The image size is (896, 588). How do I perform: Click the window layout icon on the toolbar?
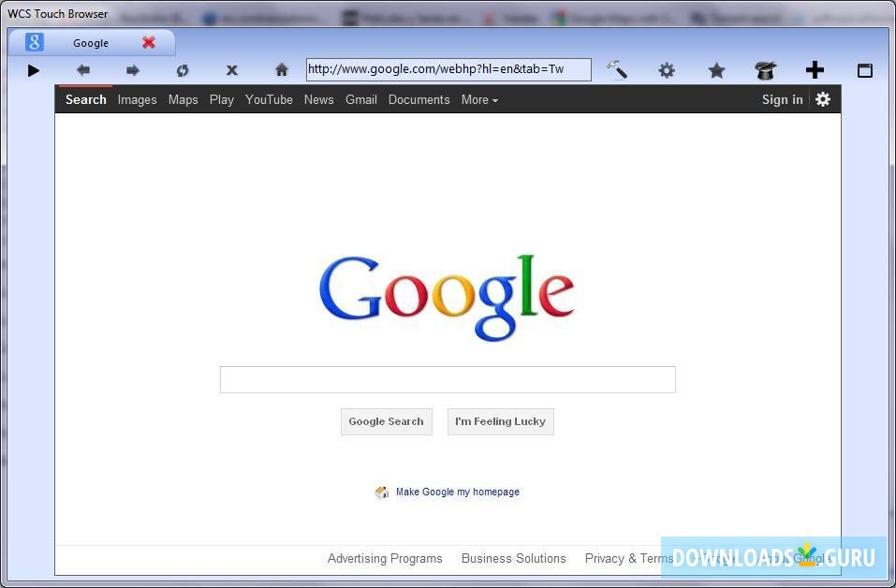click(x=864, y=69)
